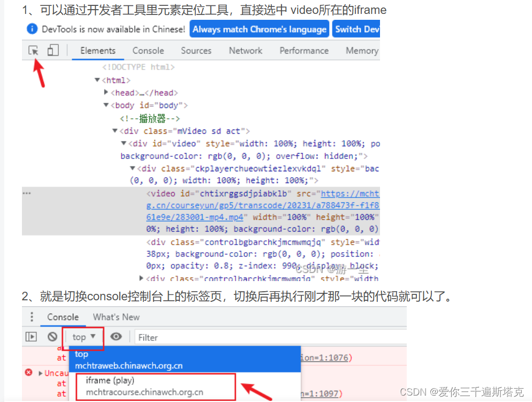Switch to the Network tab

pos(245,50)
